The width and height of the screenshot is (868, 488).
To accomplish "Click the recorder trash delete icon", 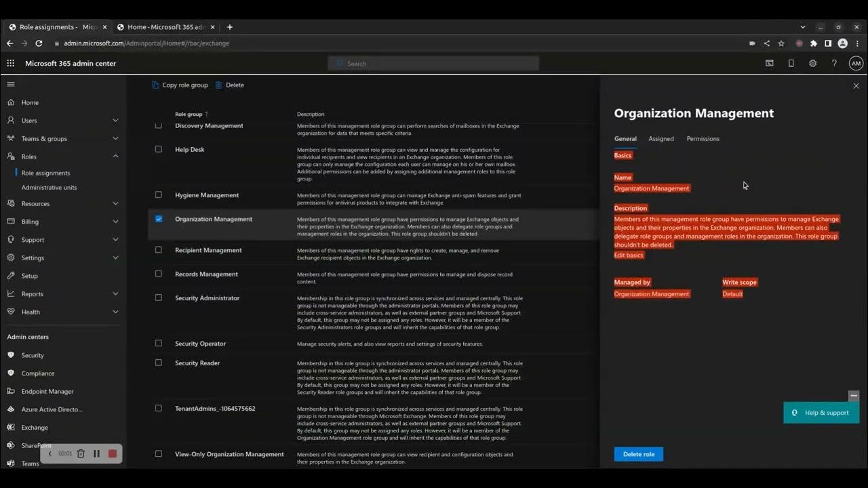I will click(81, 453).
